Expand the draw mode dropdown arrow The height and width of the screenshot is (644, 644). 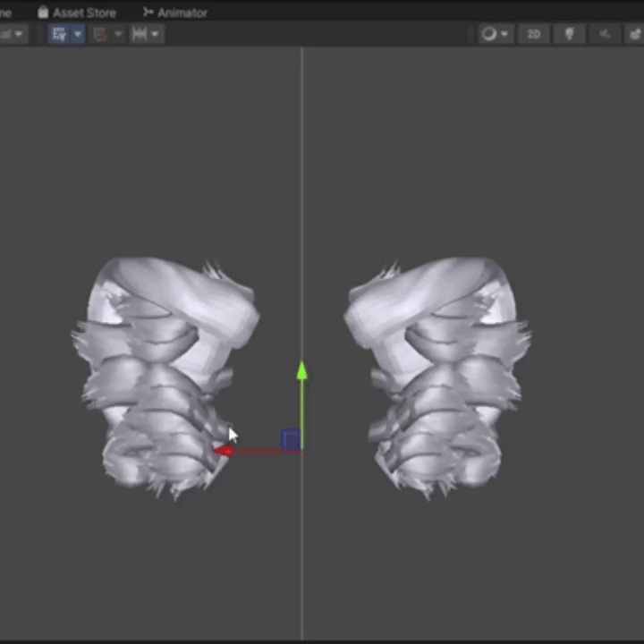pyautogui.click(x=504, y=34)
